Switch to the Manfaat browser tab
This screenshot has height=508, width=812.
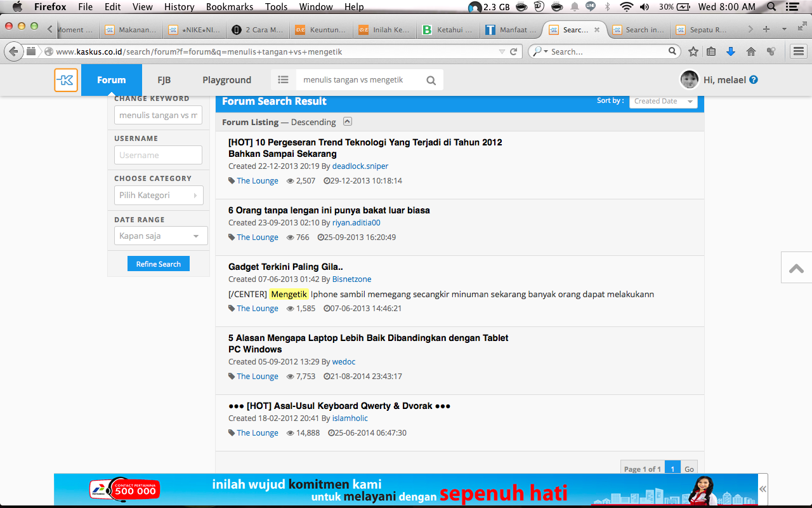512,30
